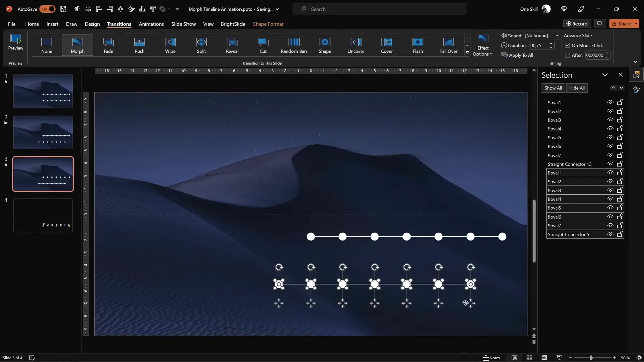Screen dimensions: 644x362
Task: Open Reading View from the status bar
Action: coord(544,358)
